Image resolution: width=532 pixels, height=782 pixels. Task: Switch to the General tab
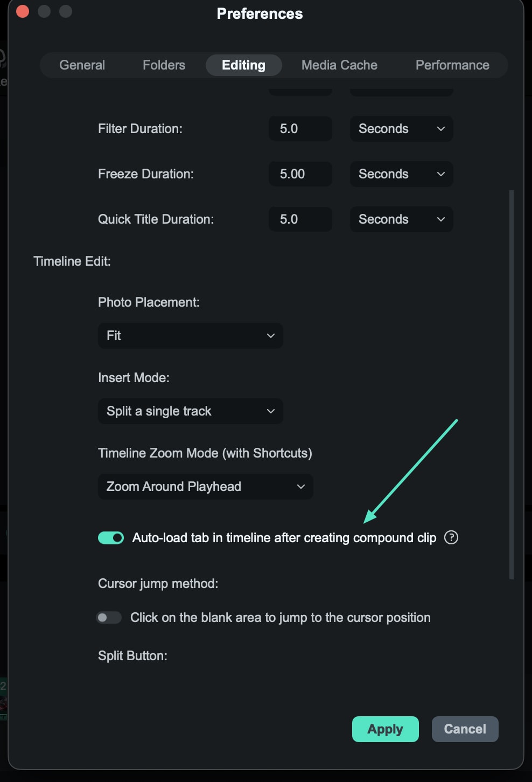click(82, 65)
